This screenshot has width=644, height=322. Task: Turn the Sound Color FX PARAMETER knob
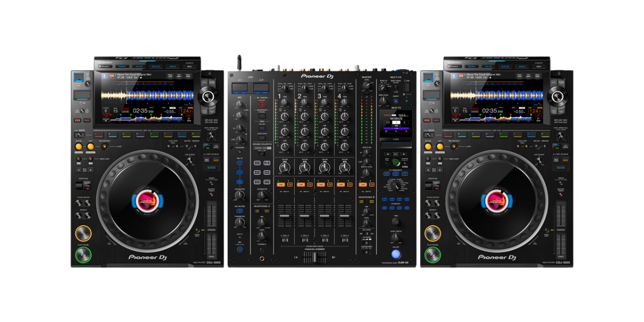pos(261,195)
